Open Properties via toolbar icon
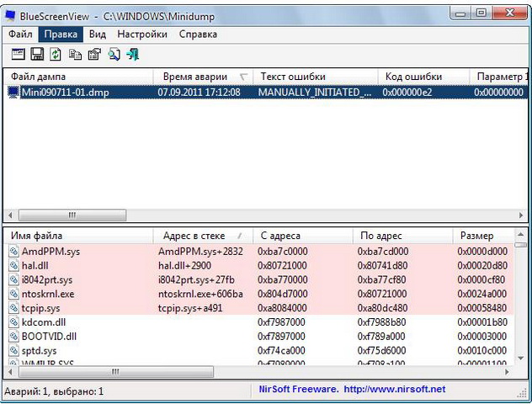 (x=93, y=54)
